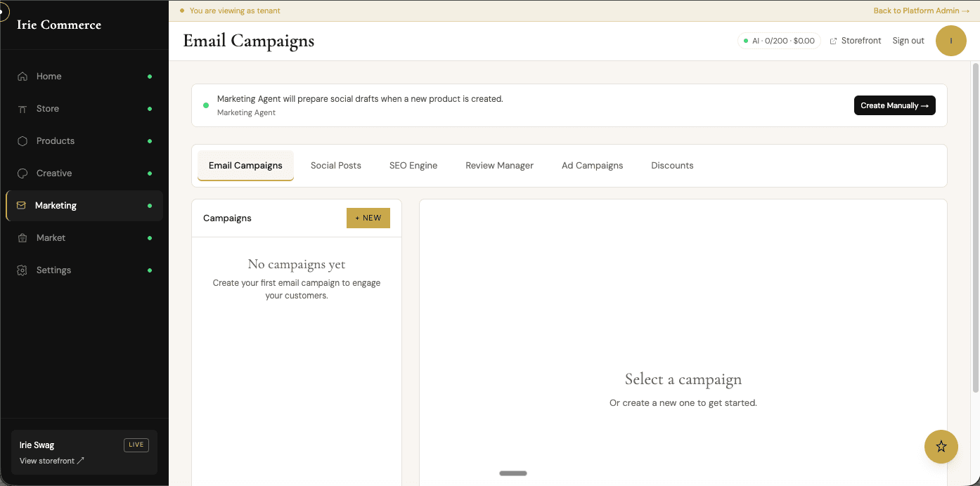Image resolution: width=980 pixels, height=486 pixels.
Task: Click the Irie Commerce logo text
Action: click(59, 25)
